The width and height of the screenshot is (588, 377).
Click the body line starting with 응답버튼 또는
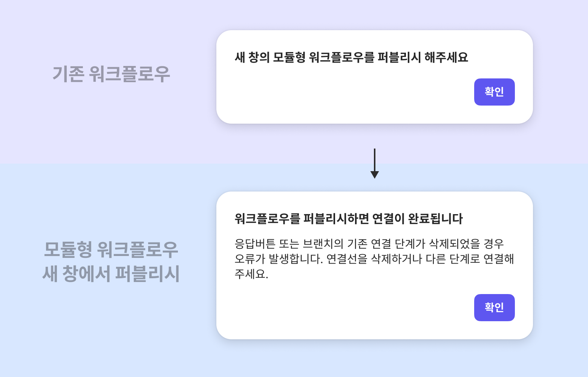click(369, 244)
